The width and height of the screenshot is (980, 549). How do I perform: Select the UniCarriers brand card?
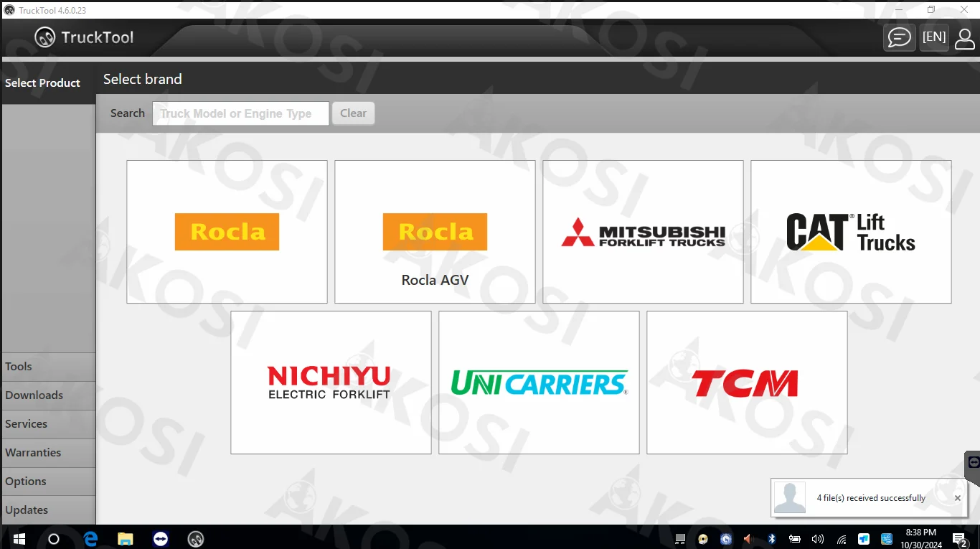[x=539, y=383]
